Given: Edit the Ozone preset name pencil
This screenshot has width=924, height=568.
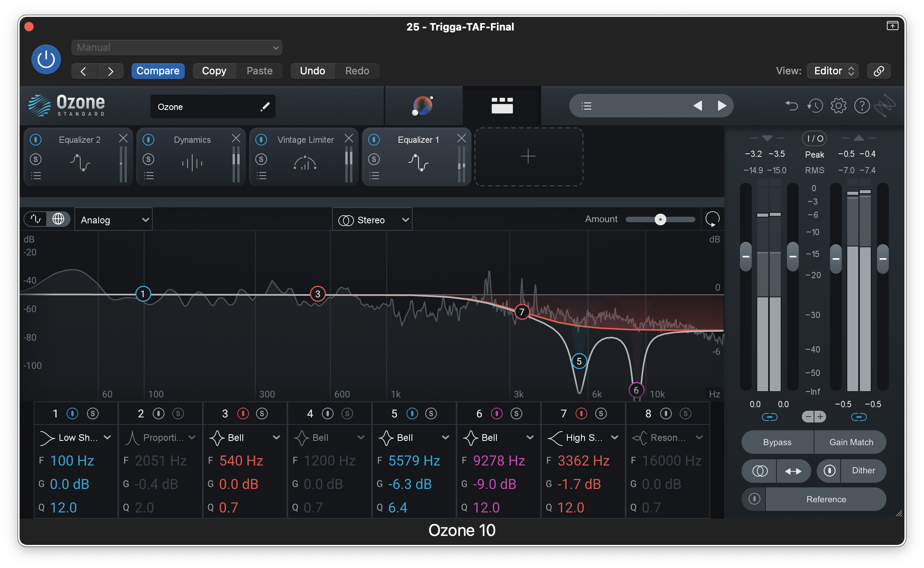Looking at the screenshot, I should click(x=265, y=106).
